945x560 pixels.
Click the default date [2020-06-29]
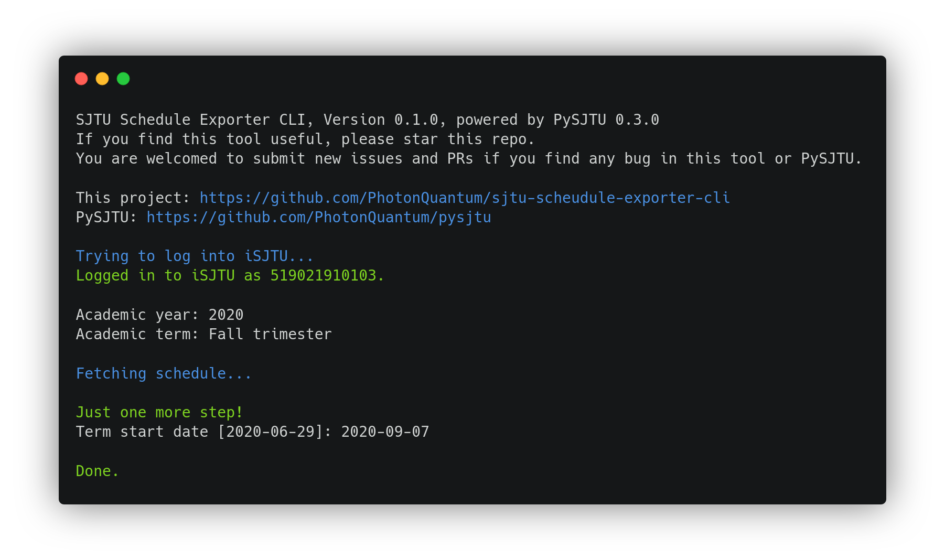coord(270,432)
